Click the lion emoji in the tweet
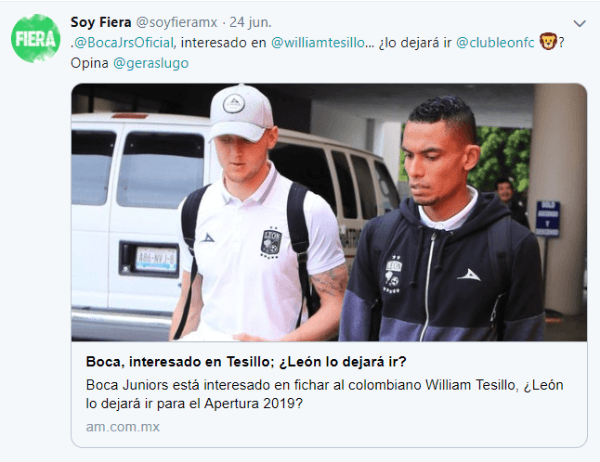 [548, 42]
